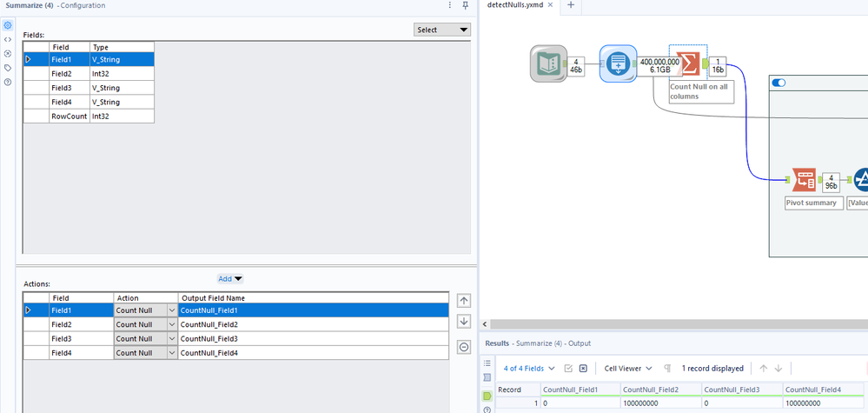Remove the selected action with minus button
Image resolution: width=868 pixels, height=413 pixels.
pos(464,347)
